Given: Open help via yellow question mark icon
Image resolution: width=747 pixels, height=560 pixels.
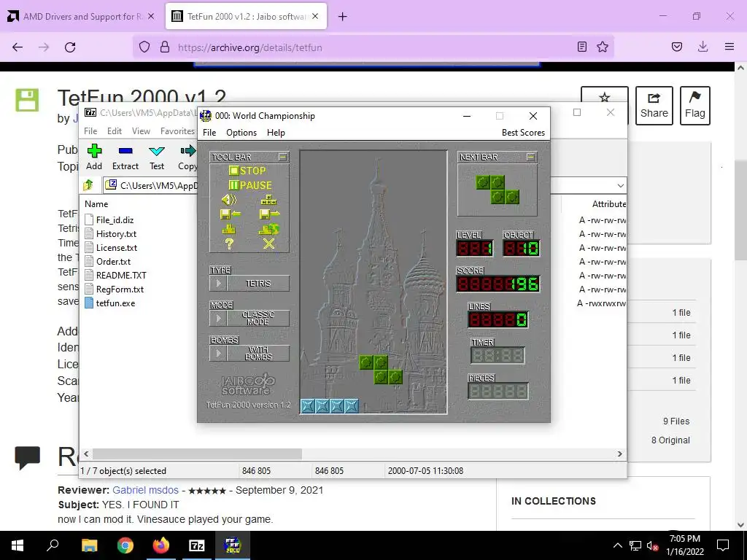Looking at the screenshot, I should click(x=229, y=244).
